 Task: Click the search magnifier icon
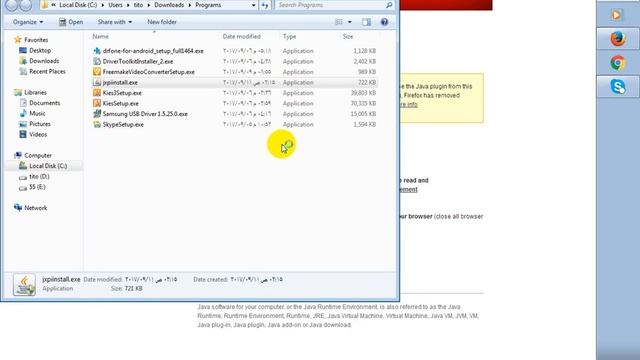389,5
